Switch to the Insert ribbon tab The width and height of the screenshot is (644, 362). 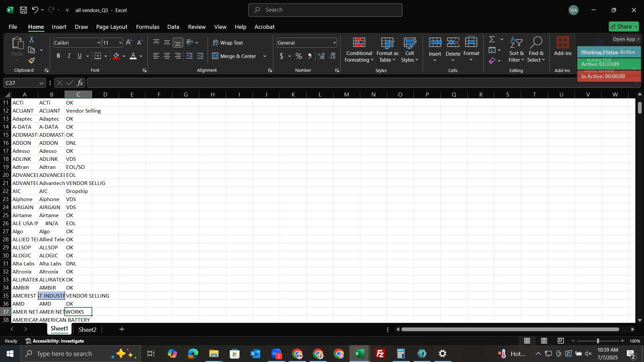coord(59,27)
